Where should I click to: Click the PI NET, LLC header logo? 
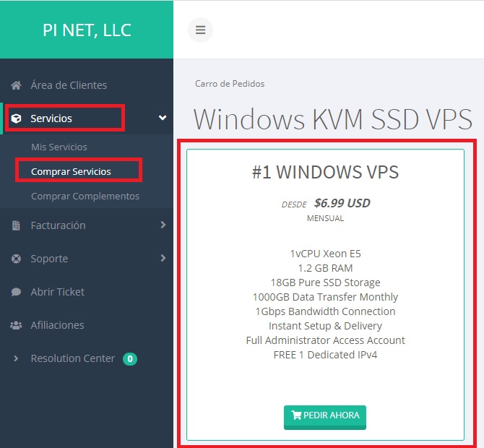87,30
